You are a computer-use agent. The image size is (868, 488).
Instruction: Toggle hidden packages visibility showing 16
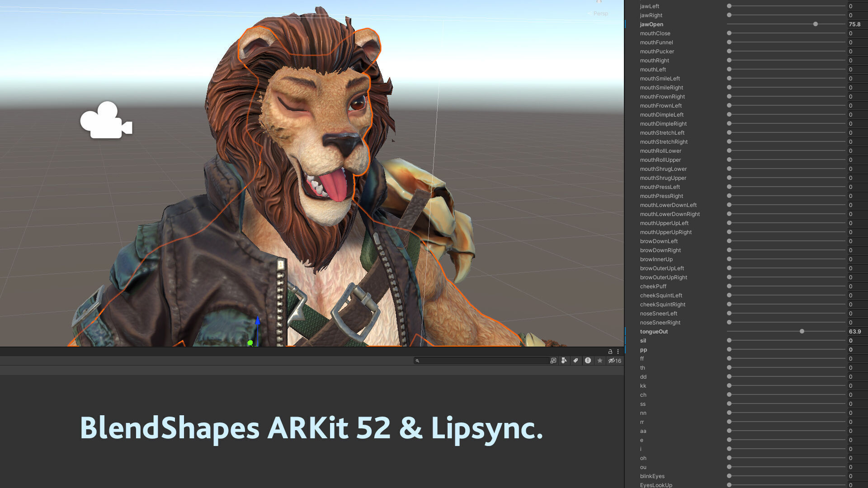click(614, 361)
